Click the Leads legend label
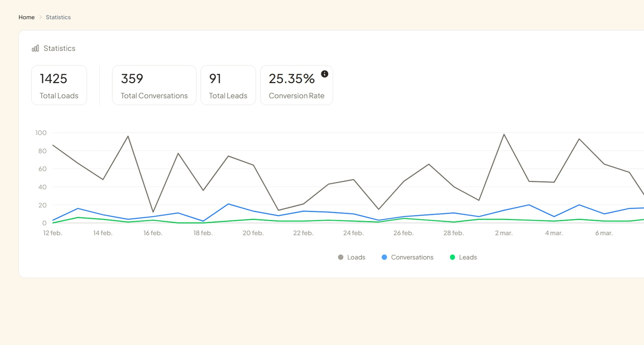 tap(468, 257)
